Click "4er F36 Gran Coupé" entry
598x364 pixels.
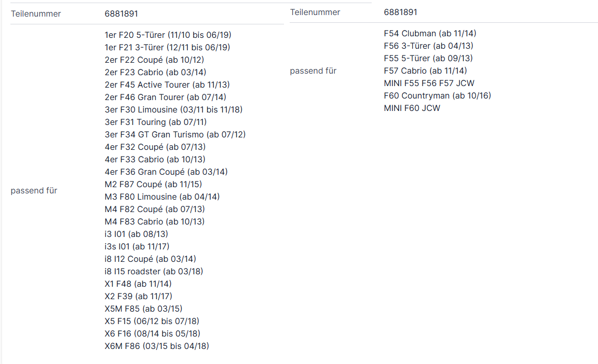(x=166, y=172)
